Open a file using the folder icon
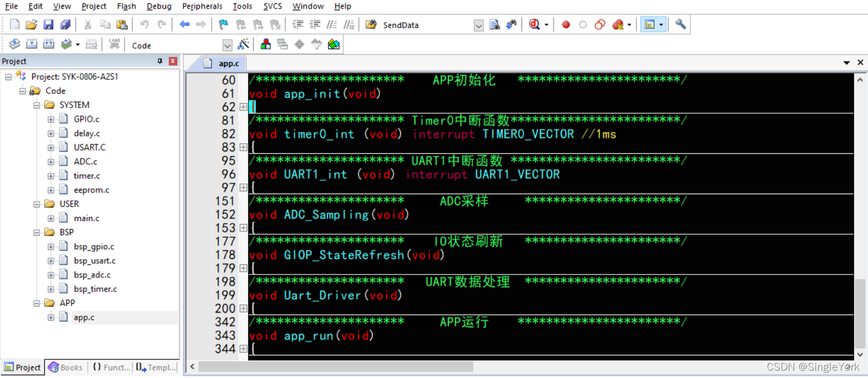Image resolution: width=868 pixels, height=378 pixels. 32,24
